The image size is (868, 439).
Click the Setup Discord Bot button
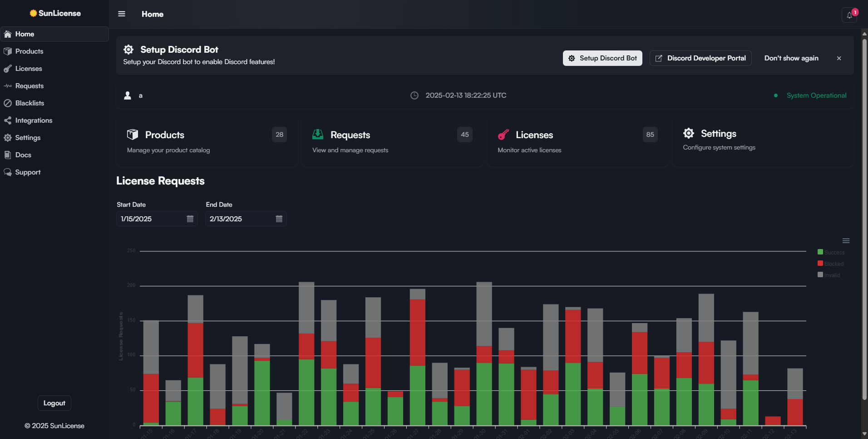point(602,58)
